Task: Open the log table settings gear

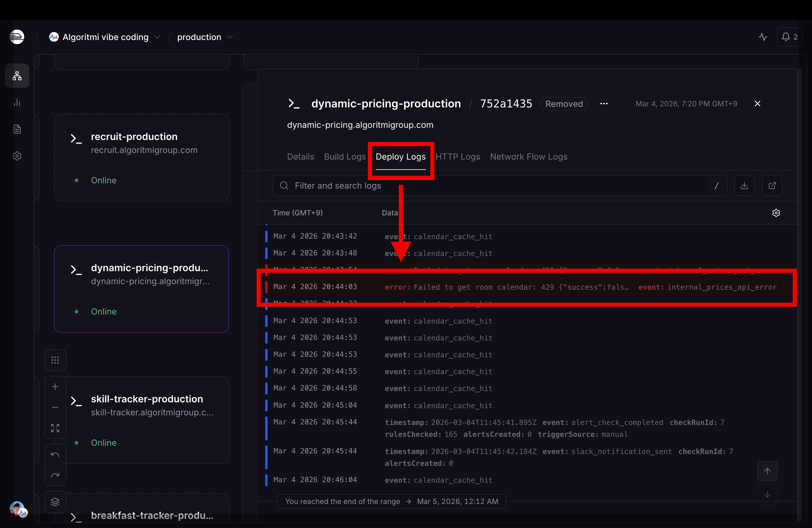Action: [x=777, y=212]
